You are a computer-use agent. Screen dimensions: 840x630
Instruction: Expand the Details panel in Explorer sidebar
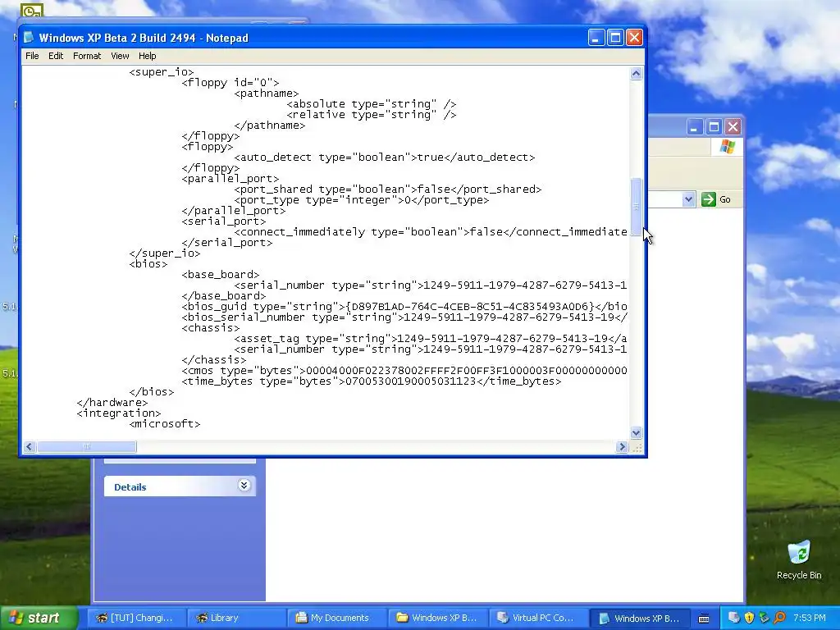click(244, 486)
